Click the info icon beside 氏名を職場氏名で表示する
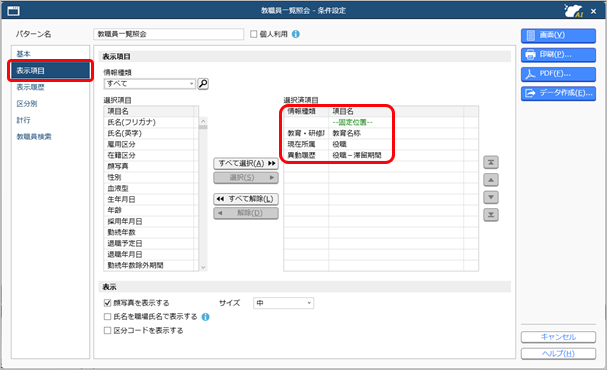 point(206,317)
